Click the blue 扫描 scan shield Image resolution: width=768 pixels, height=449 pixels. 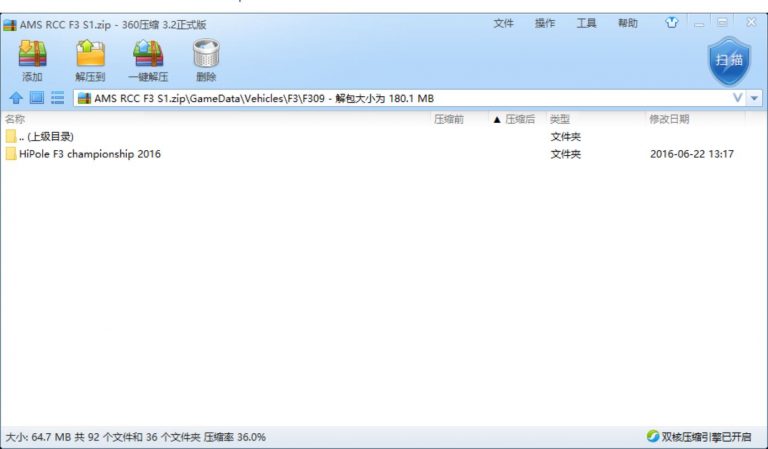click(729, 61)
